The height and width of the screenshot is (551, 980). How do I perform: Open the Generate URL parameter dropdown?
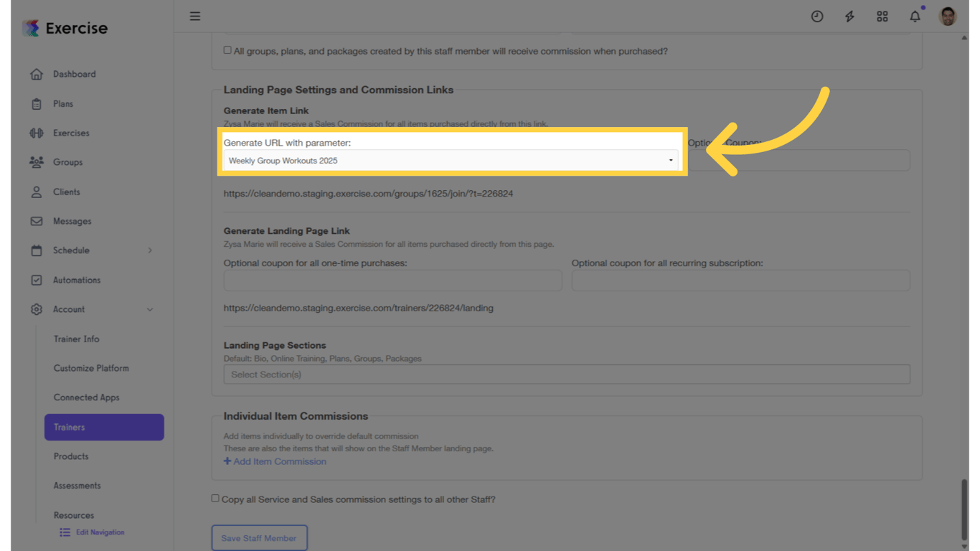point(451,161)
